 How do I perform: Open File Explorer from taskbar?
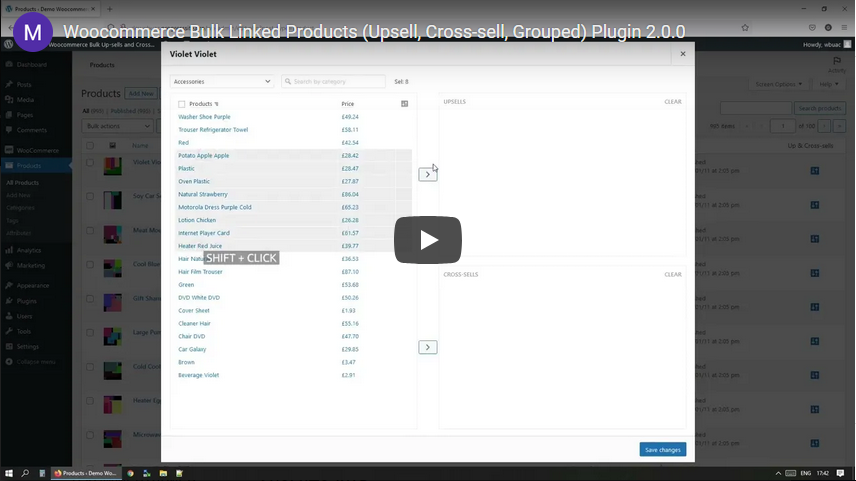[x=163, y=473]
